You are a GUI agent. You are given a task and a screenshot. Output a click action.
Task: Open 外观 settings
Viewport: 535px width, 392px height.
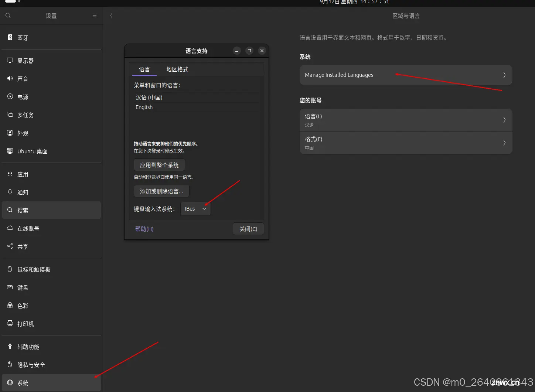[51, 133]
